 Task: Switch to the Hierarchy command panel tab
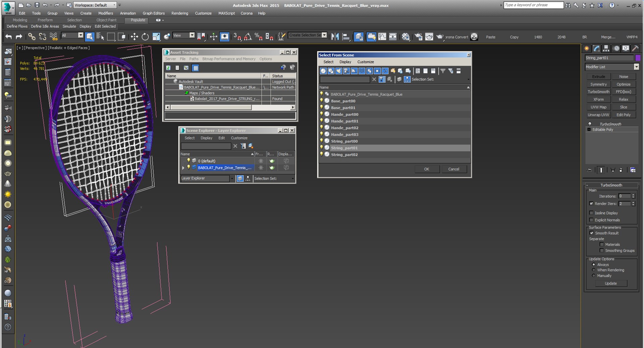pos(606,48)
